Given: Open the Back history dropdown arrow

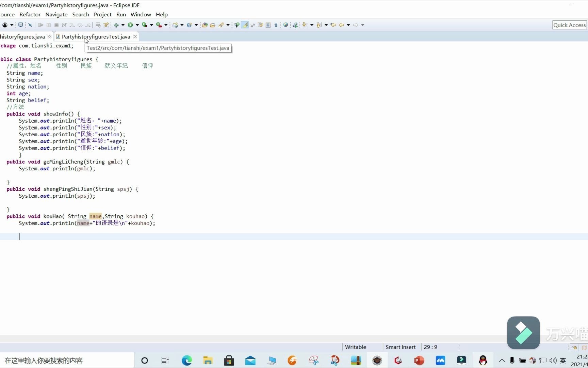Looking at the screenshot, I should pyautogui.click(x=348, y=25).
